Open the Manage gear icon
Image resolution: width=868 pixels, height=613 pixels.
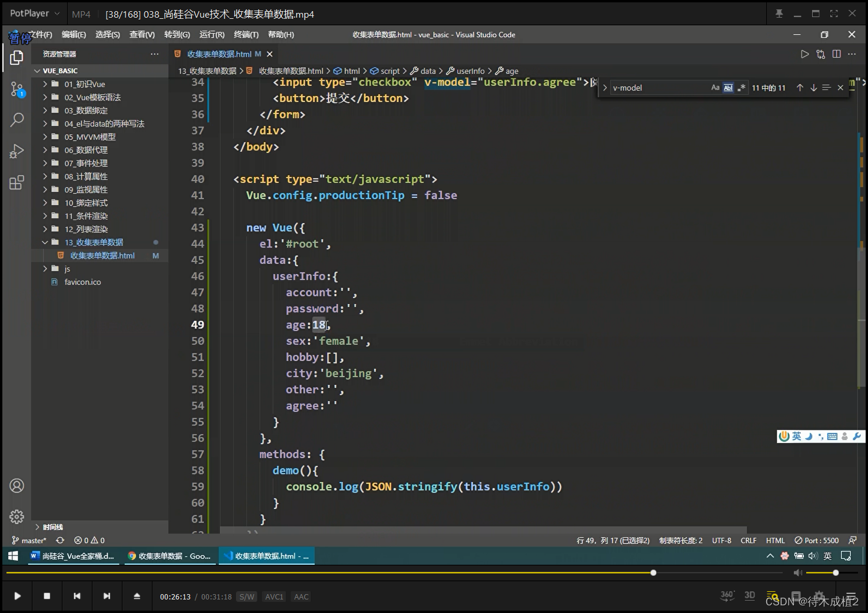point(16,517)
